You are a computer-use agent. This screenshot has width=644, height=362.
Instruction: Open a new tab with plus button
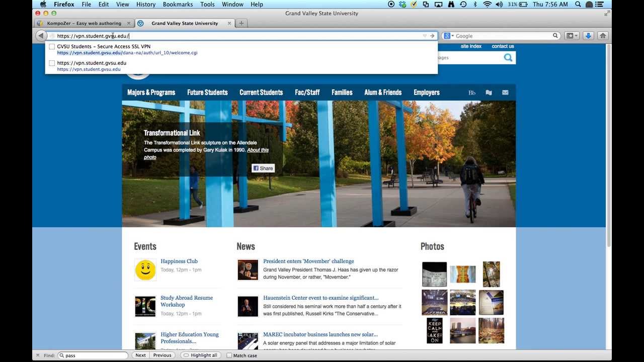coord(242,23)
